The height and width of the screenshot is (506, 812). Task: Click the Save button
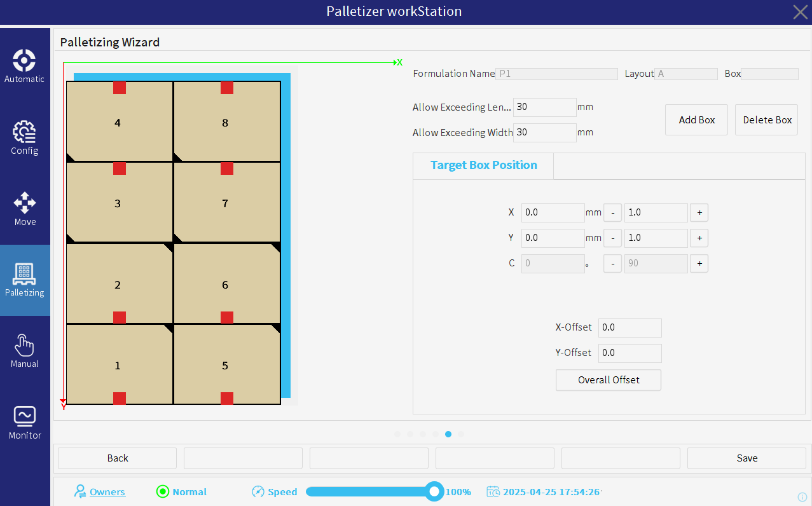tap(747, 458)
